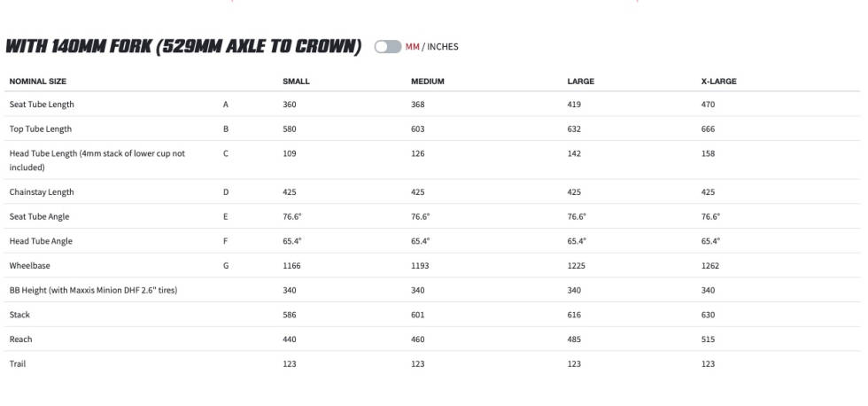
Task: Click the SMALL size column header
Action: pyautogui.click(x=296, y=81)
